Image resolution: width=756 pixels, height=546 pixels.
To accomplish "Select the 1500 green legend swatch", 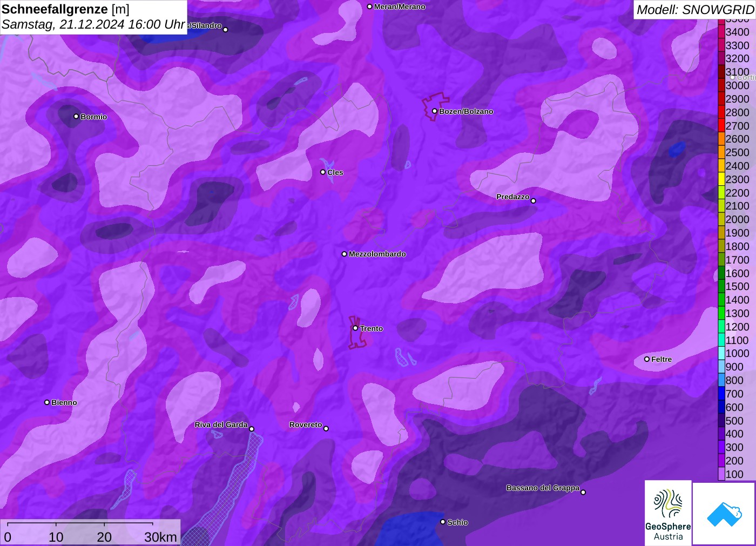I will pyautogui.click(x=721, y=286).
